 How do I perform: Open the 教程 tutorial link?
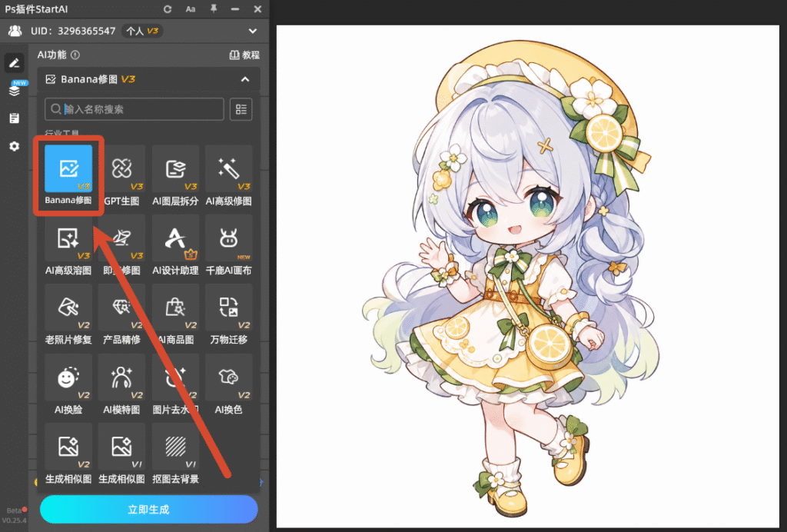point(244,55)
